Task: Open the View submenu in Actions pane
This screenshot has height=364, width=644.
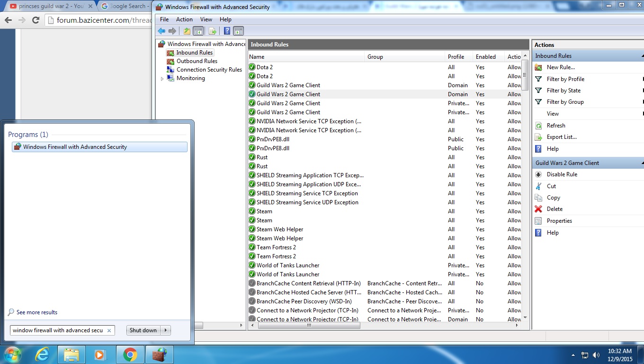Action: [x=553, y=114]
